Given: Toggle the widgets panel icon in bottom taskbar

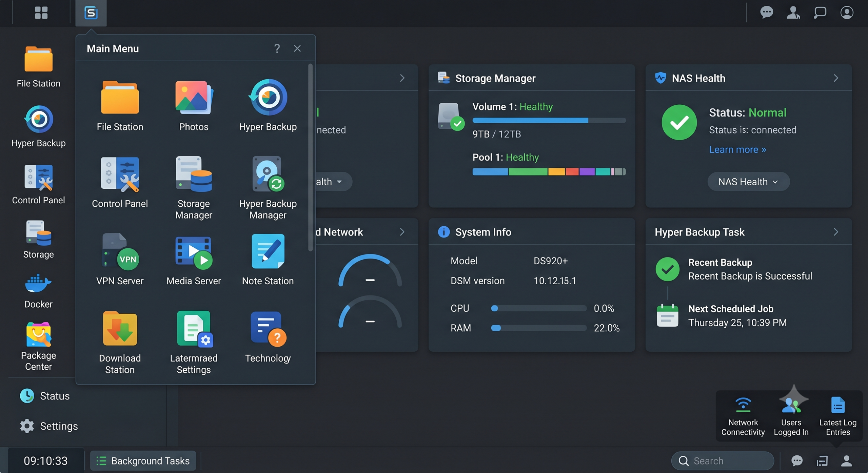Looking at the screenshot, I should [x=822, y=461].
